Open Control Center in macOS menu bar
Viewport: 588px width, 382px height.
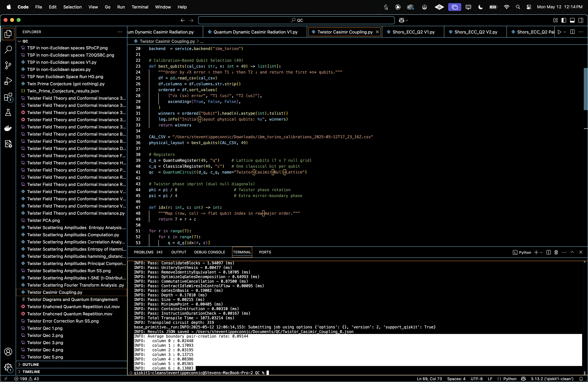[x=529, y=7]
